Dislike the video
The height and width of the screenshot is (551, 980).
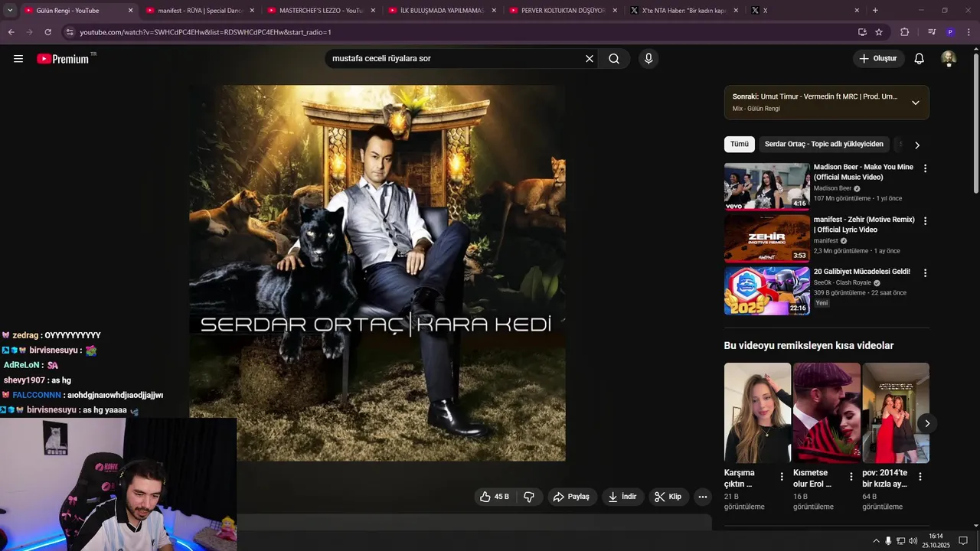pyautogui.click(x=529, y=497)
